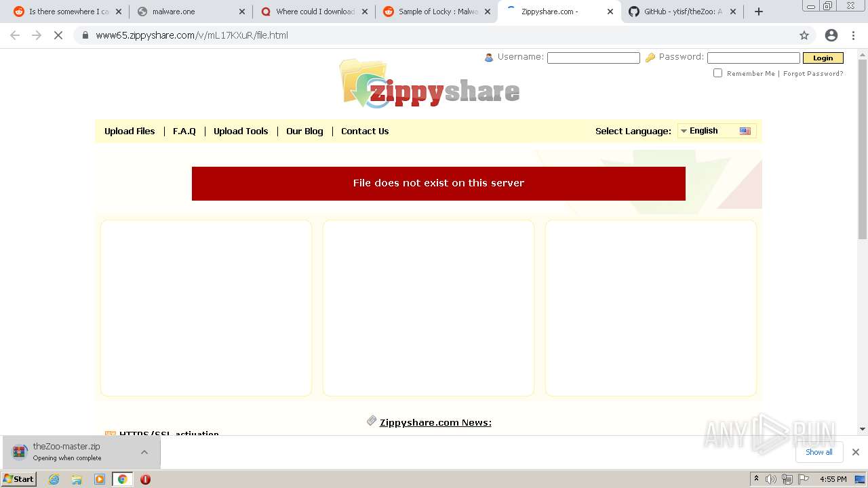Focus the Password field
868x488 pixels.
(x=753, y=58)
